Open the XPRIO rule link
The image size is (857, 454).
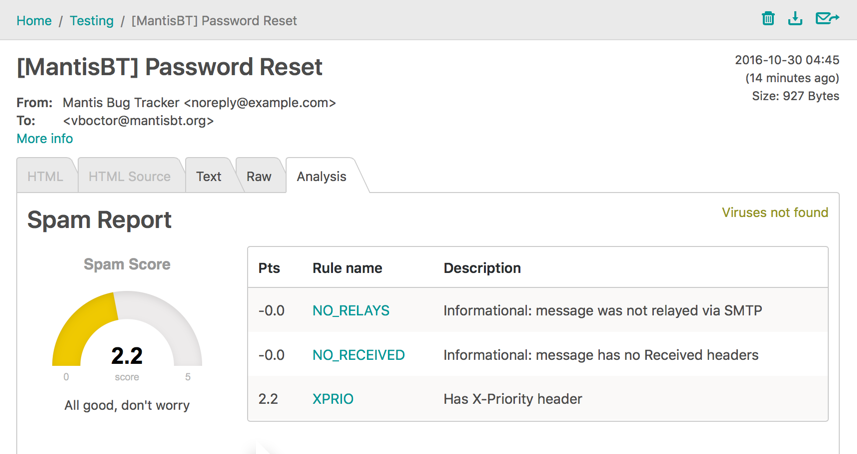tap(333, 399)
